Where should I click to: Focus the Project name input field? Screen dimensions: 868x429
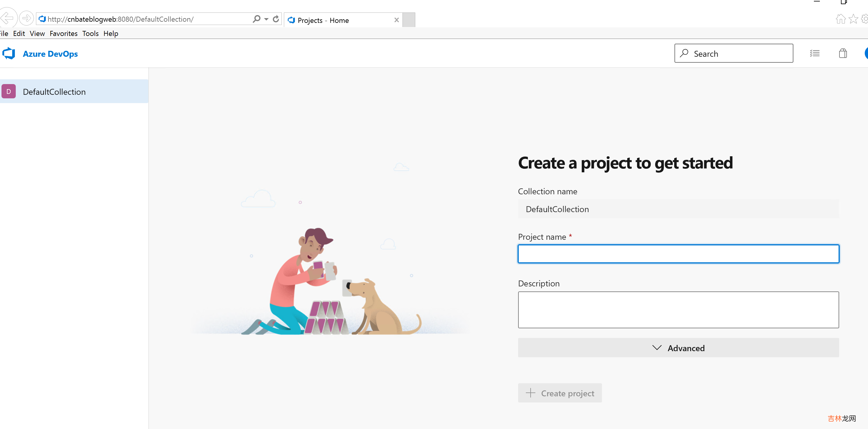pyautogui.click(x=678, y=254)
